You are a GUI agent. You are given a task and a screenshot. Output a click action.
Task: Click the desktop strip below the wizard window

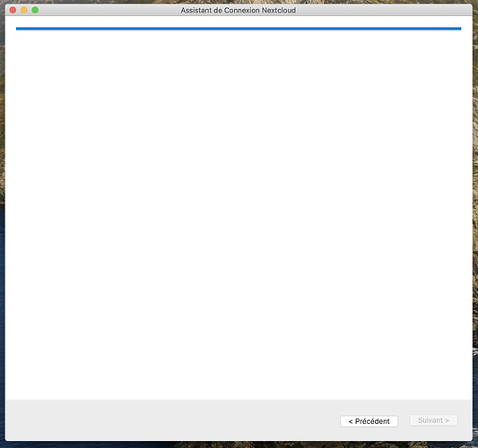click(x=239, y=444)
